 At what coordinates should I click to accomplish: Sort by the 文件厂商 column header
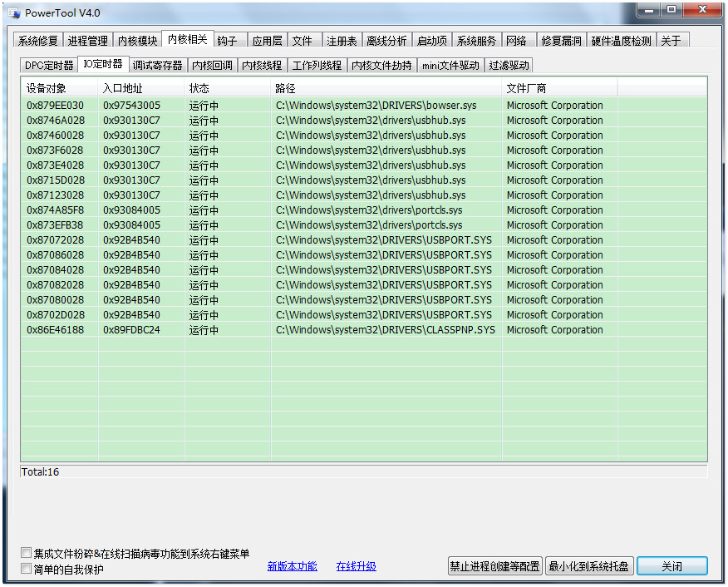coord(559,88)
